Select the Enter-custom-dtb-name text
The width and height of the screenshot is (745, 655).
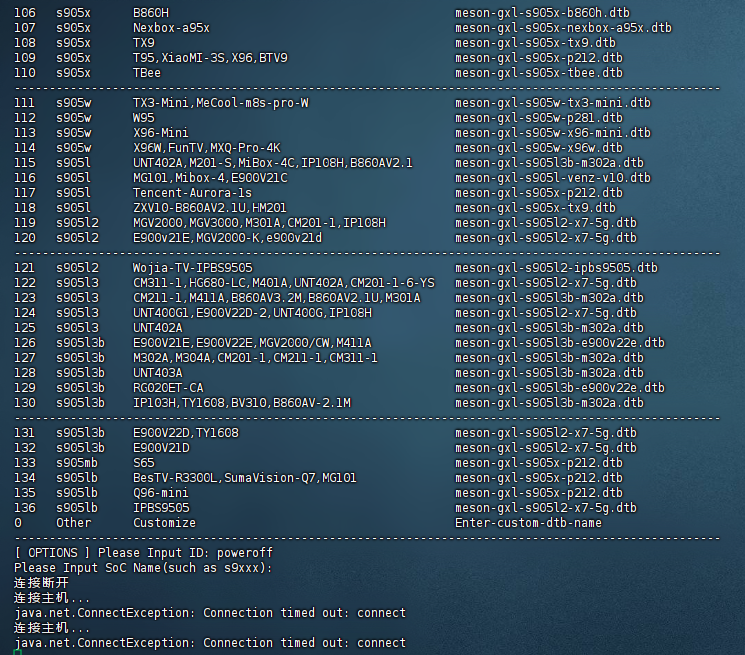click(528, 523)
